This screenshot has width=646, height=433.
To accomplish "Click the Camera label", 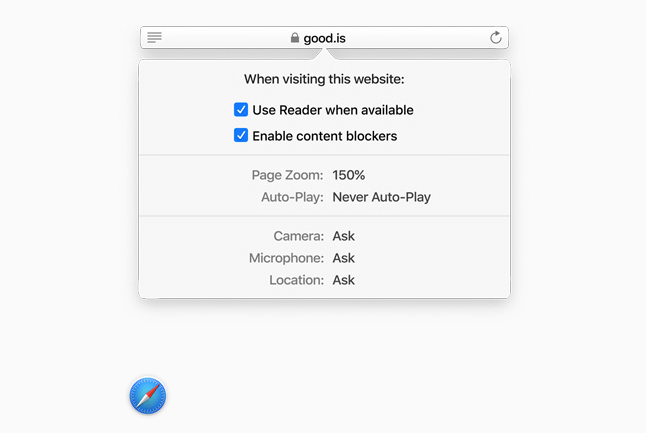I will click(299, 236).
